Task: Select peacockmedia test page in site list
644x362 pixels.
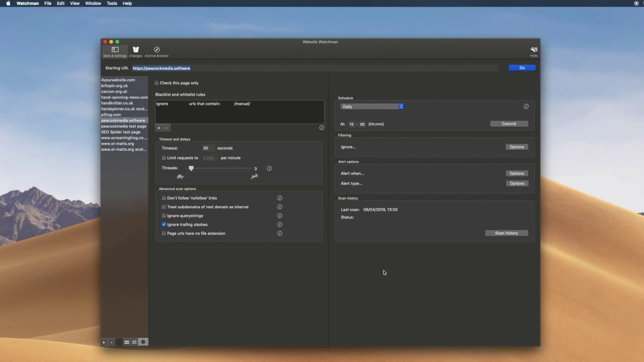Action: pos(124,126)
